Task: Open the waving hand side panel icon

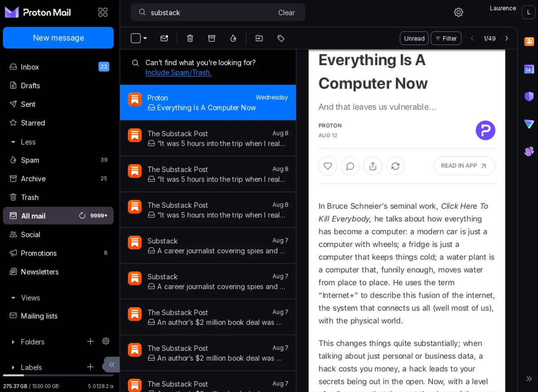Action: pos(529,151)
